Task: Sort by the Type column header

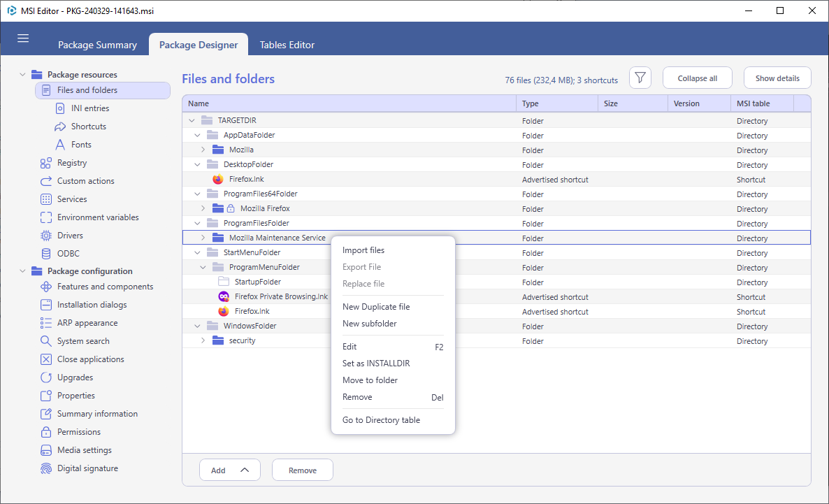Action: tap(557, 103)
